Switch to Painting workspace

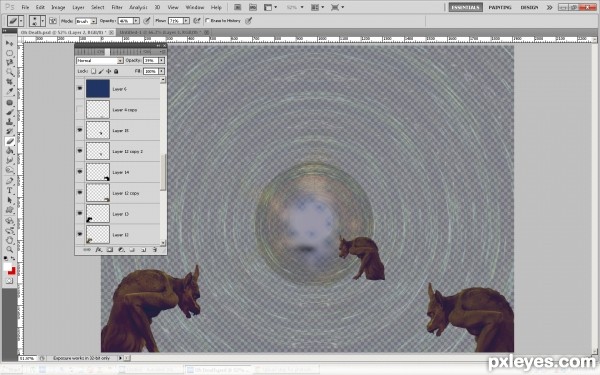(x=500, y=7)
